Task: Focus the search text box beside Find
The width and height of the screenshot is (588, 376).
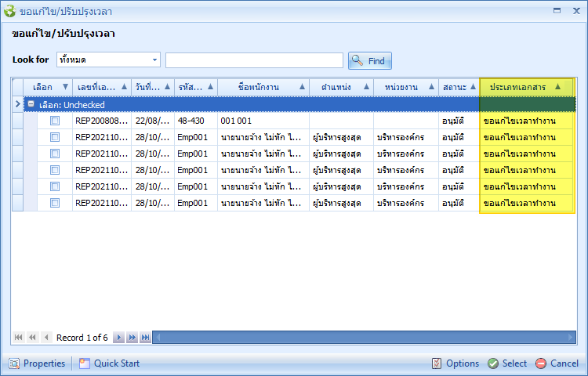Action: (x=254, y=60)
